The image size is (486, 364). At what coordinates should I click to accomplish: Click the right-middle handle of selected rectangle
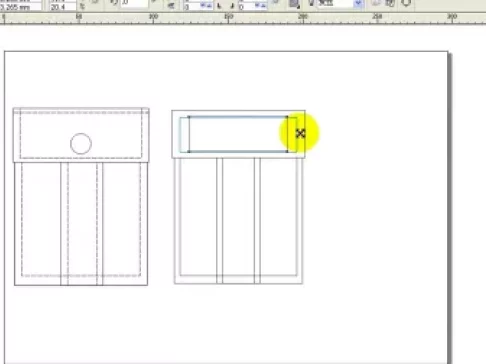pyautogui.click(x=287, y=134)
